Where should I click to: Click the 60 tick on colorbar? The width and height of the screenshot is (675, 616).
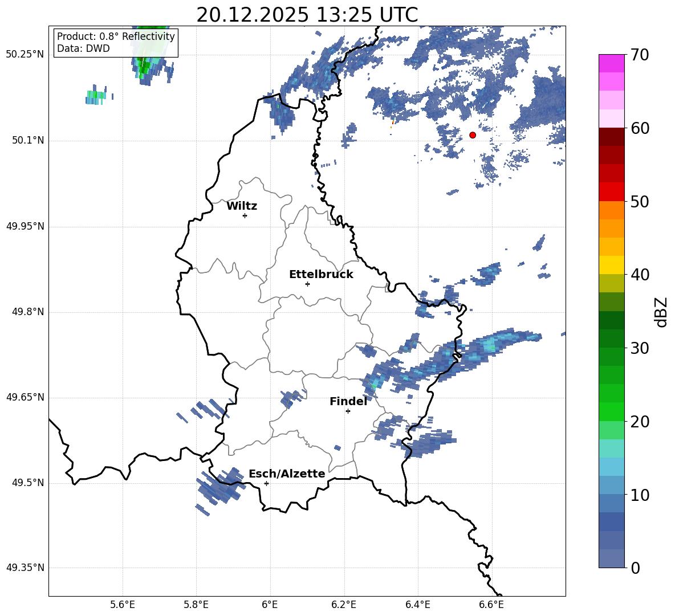[640, 128]
